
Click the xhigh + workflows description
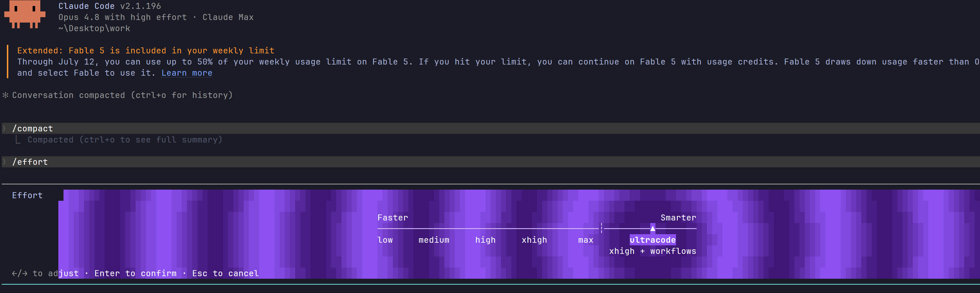click(x=653, y=251)
